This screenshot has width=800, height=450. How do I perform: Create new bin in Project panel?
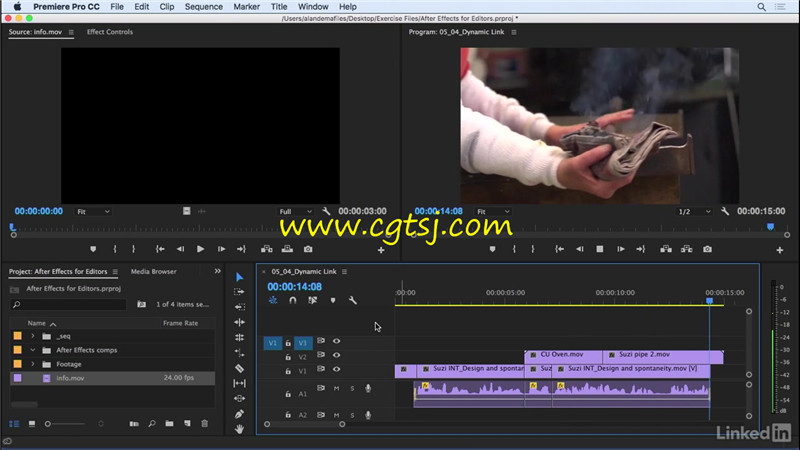169,423
